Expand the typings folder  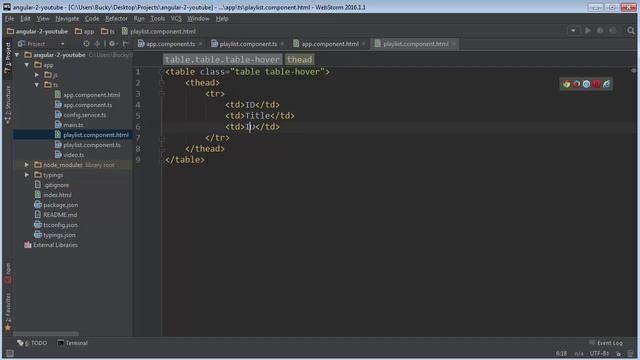[x=27, y=175]
